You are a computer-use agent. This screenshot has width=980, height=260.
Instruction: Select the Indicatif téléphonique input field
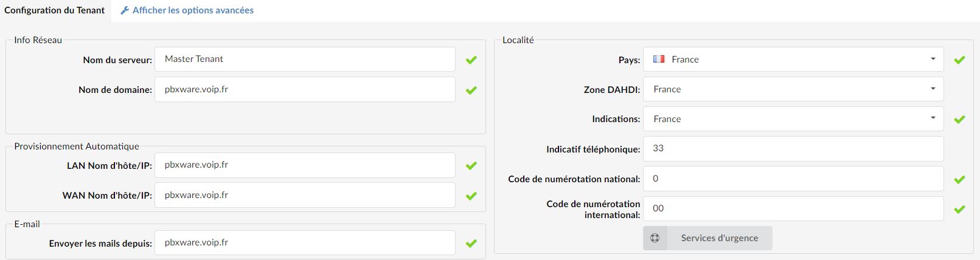[x=793, y=149]
